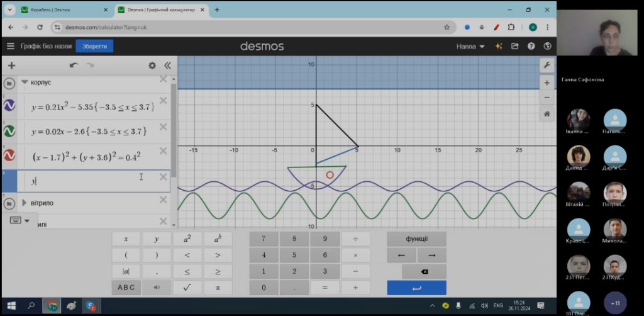644x316 pixels.
Task: Move cursor right with arrow key
Action: (x=431, y=255)
